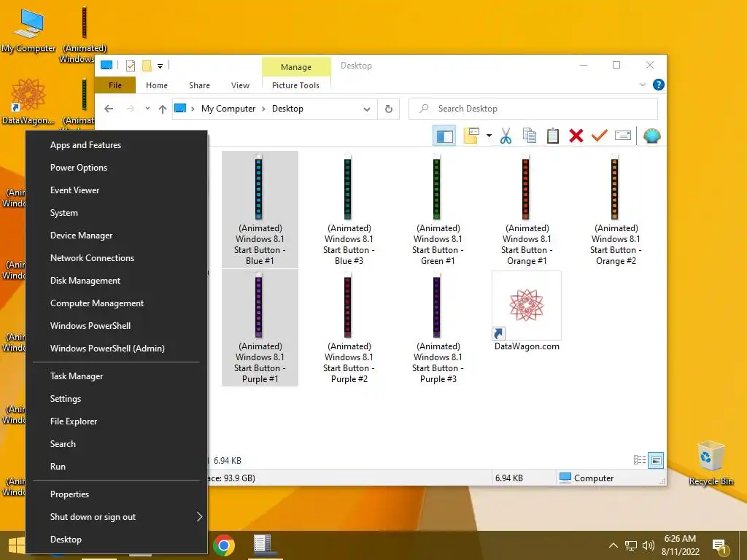Viewport: 747px width, 560px height.
Task: Open the Home ribbon tab
Action: pyautogui.click(x=157, y=85)
